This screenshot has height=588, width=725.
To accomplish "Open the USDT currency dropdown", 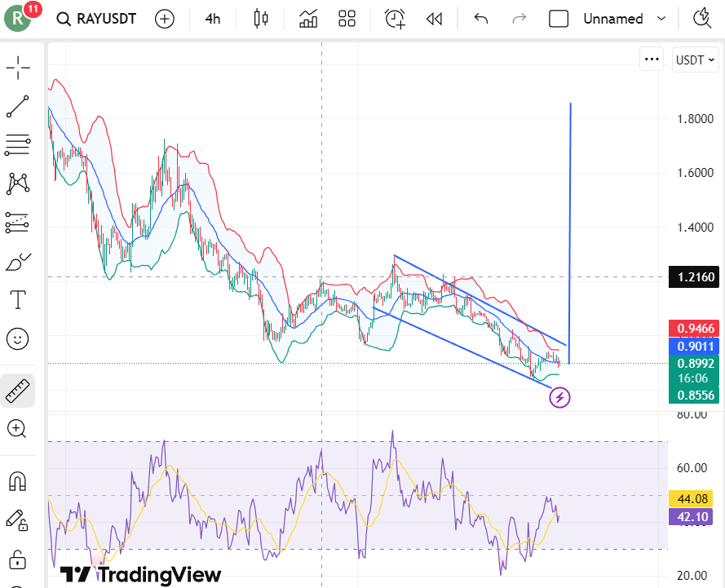I will pyautogui.click(x=695, y=60).
